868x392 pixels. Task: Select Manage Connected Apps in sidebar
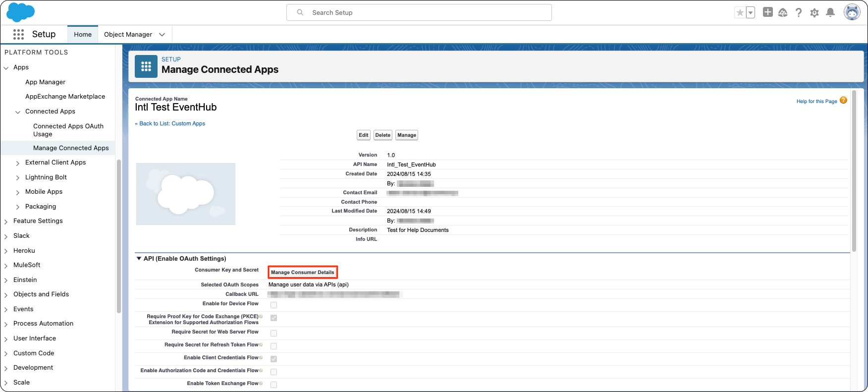coord(71,148)
